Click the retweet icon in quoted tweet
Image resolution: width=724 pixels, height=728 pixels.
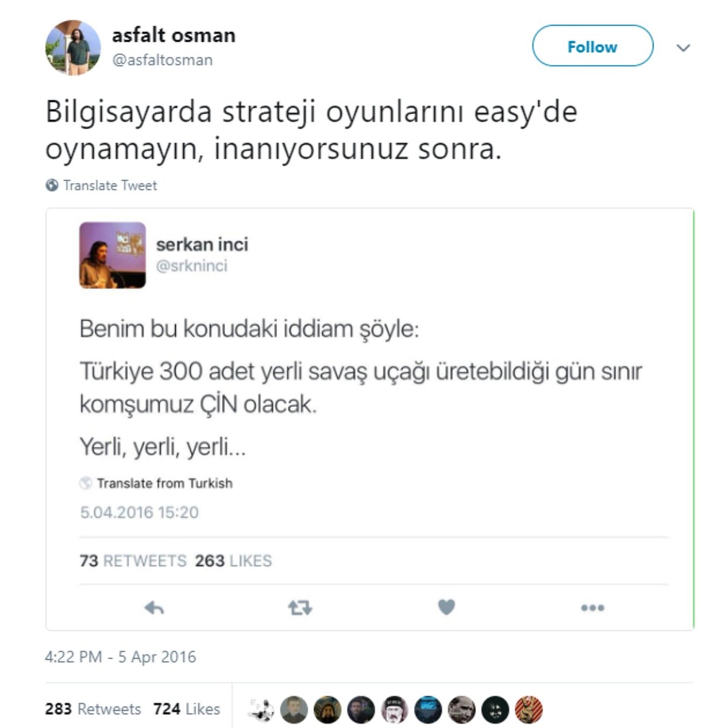click(300, 607)
